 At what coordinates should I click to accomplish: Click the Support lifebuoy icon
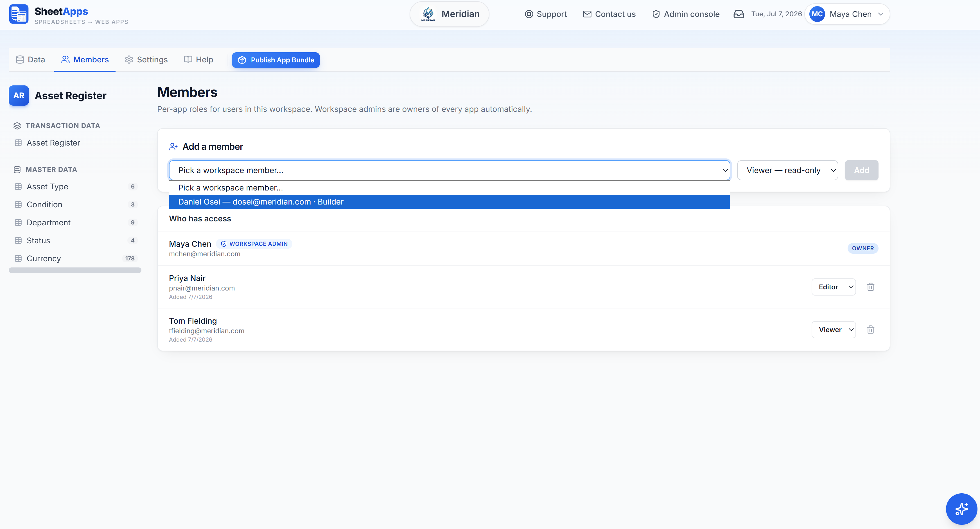point(529,14)
